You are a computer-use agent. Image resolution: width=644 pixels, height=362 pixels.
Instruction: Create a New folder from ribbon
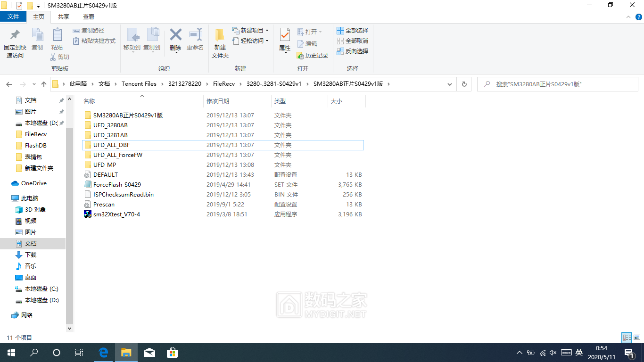click(x=220, y=44)
